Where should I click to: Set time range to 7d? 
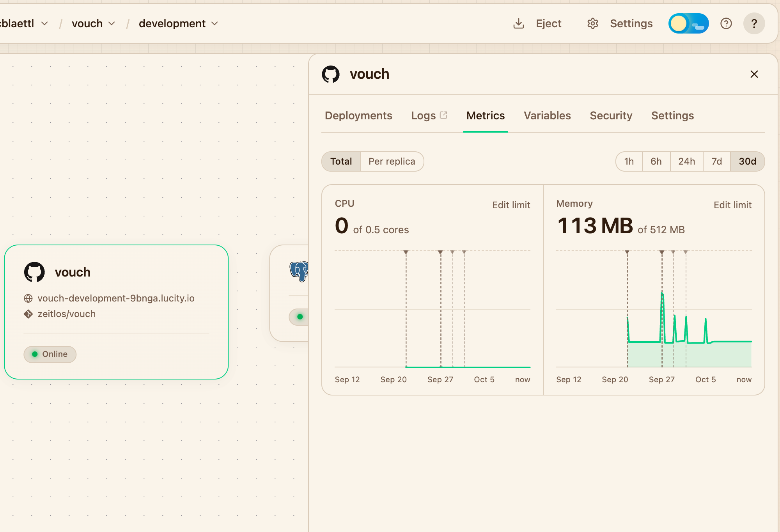[x=716, y=161]
